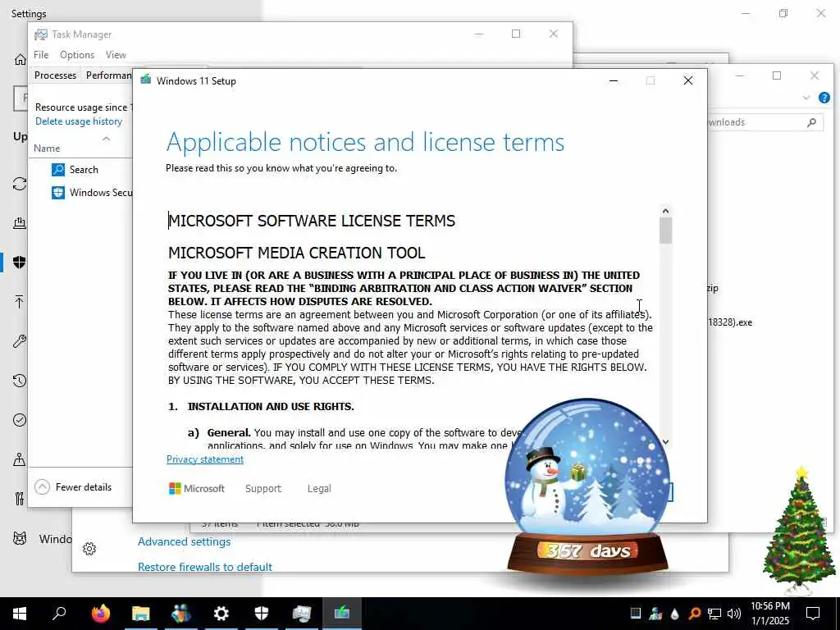The image size is (840, 630).
Task: Click Support link in Windows 11 Setup
Action: pyautogui.click(x=263, y=489)
